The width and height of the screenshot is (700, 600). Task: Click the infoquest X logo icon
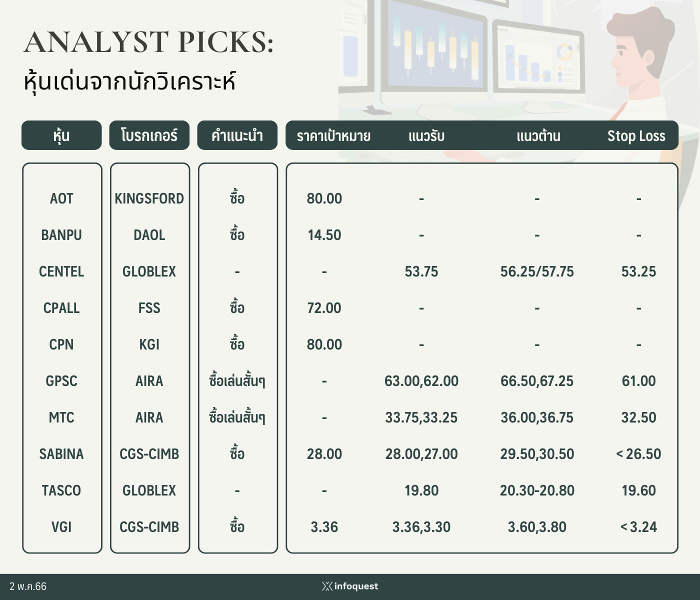pyautogui.click(x=327, y=586)
